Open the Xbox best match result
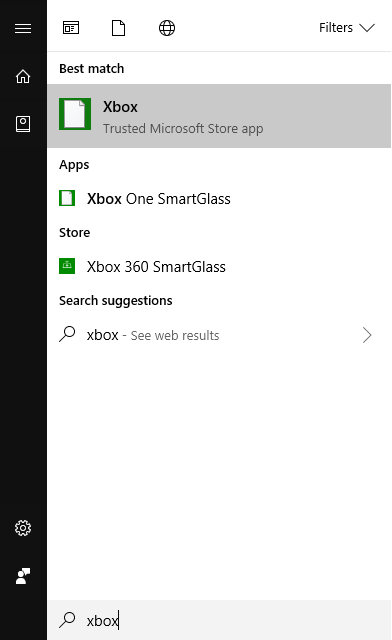392x640 pixels. pos(219,116)
